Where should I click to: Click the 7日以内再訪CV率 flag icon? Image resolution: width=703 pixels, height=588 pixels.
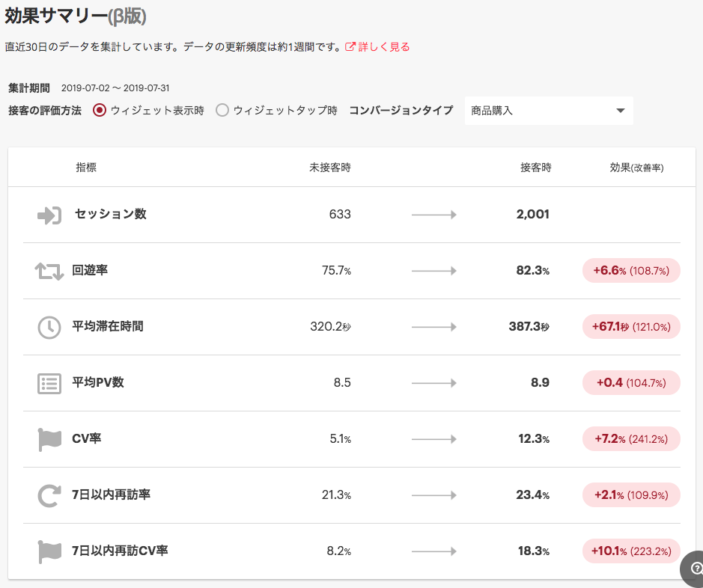[49, 552]
